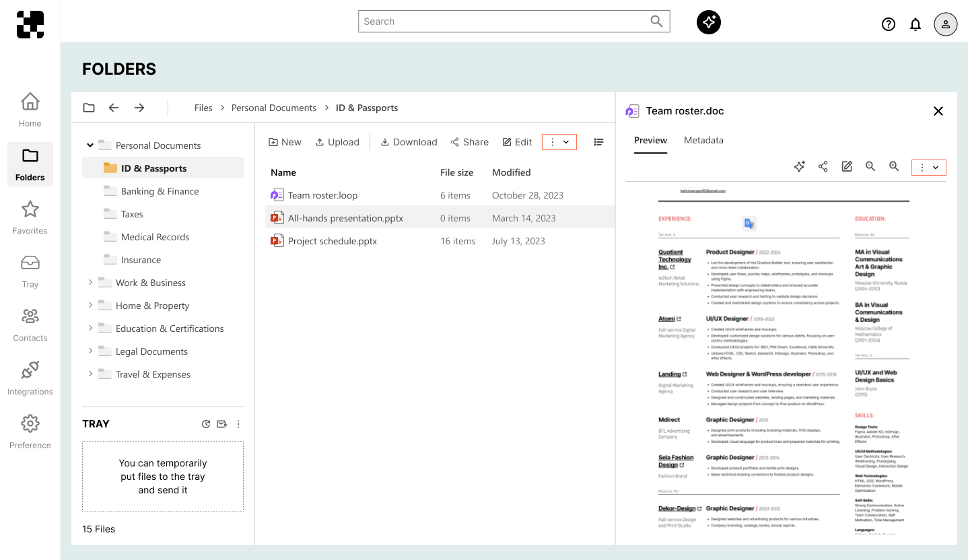Go to Favorites in the sidebar
This screenshot has width=968, height=560.
[30, 217]
